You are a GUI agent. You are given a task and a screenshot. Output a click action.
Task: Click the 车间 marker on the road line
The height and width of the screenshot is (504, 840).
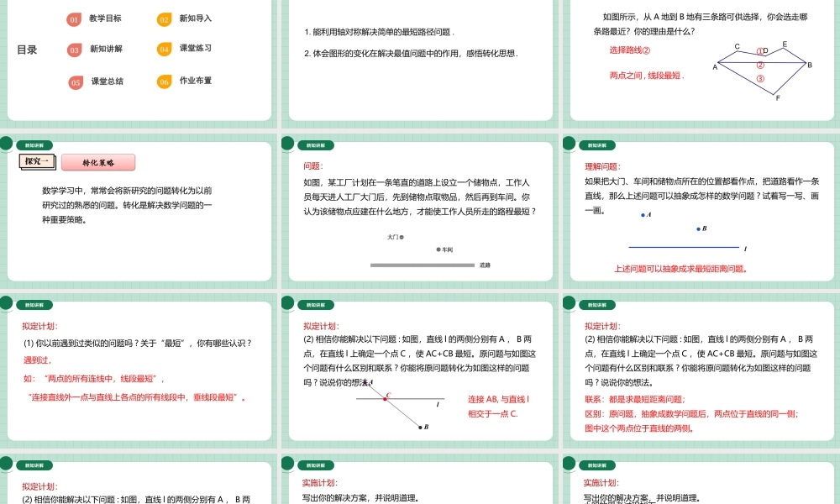pos(438,249)
